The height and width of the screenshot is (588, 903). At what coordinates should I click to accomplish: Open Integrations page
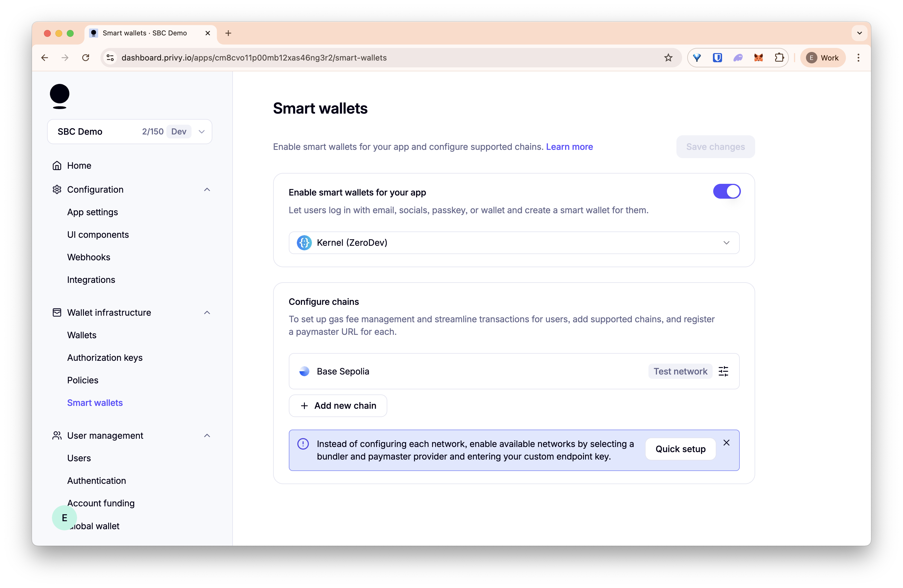pyautogui.click(x=91, y=280)
